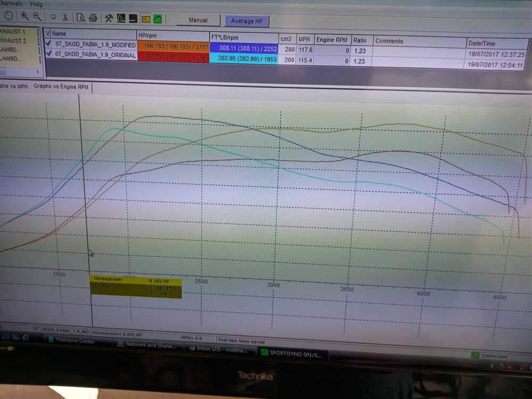Click the cyan 282.90 torque color cell
This screenshot has height=399, width=532.
[244, 59]
